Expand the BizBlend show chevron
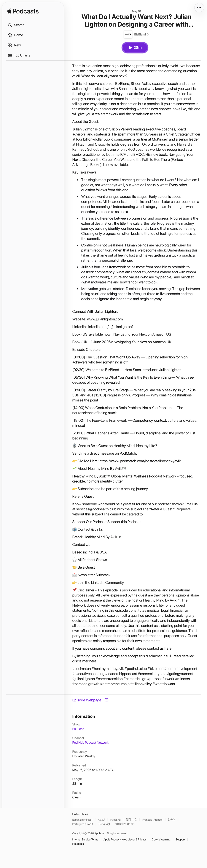Screen dimensions: 207x868 coord(148,34)
